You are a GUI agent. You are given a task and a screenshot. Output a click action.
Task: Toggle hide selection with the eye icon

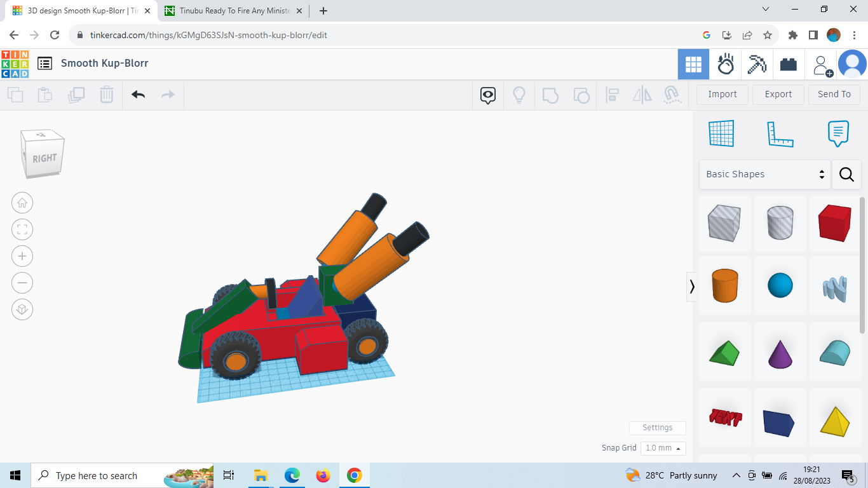coord(487,94)
